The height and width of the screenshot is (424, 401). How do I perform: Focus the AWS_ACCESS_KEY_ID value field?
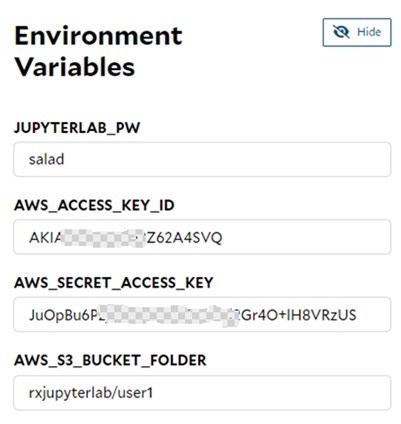(x=202, y=237)
